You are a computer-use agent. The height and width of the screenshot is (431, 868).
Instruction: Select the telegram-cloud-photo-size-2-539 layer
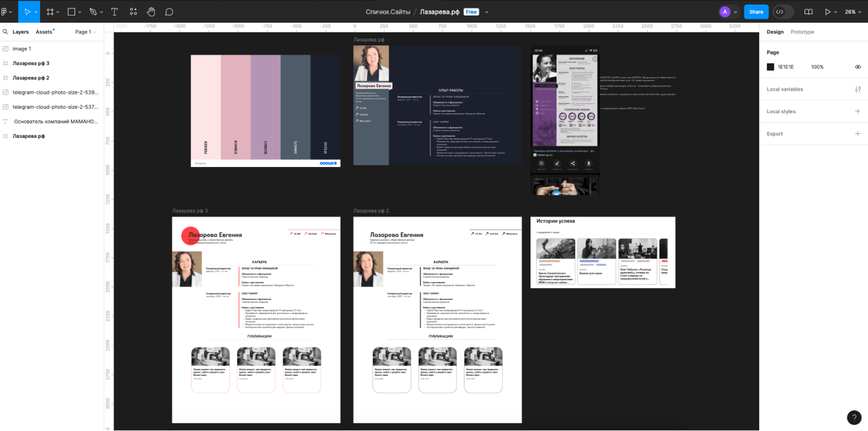(52, 93)
